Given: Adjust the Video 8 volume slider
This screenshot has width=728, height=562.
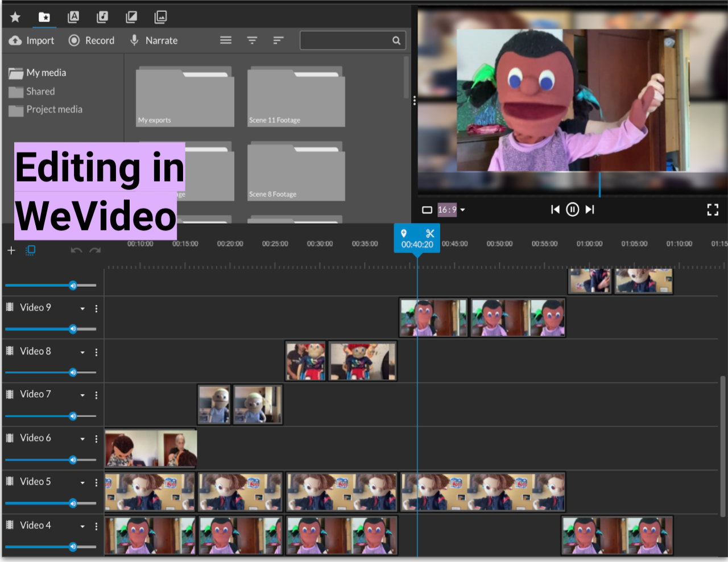Looking at the screenshot, I should pos(73,373).
